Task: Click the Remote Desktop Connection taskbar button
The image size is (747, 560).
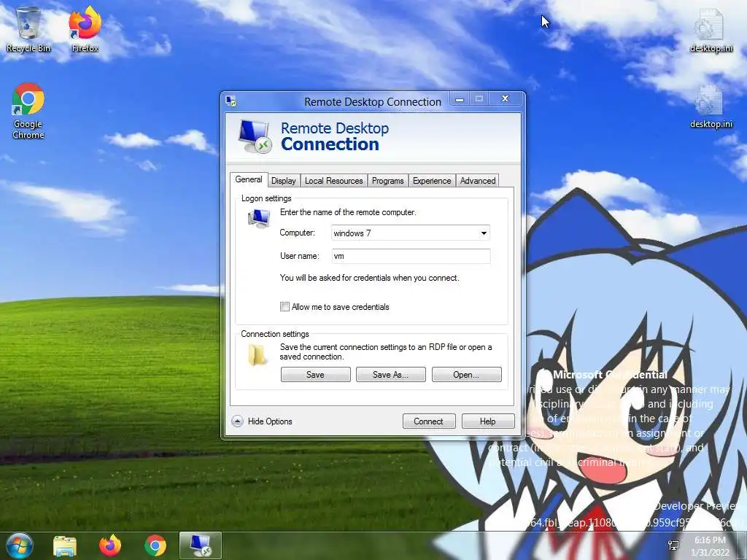Action: pos(201,545)
